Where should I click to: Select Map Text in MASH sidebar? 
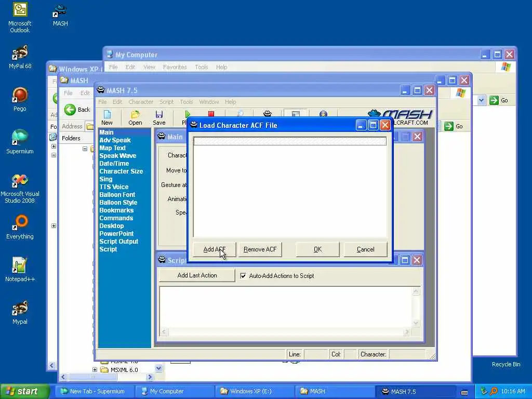pyautogui.click(x=112, y=148)
